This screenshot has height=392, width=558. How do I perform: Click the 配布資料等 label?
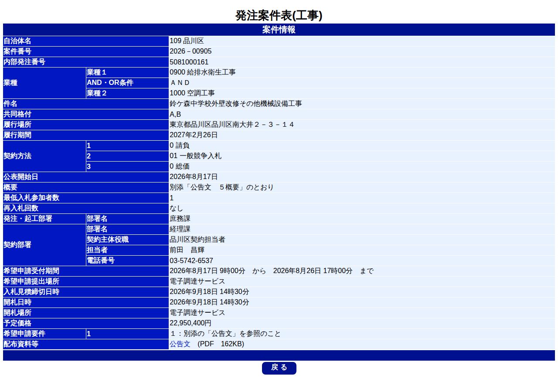point(21,344)
